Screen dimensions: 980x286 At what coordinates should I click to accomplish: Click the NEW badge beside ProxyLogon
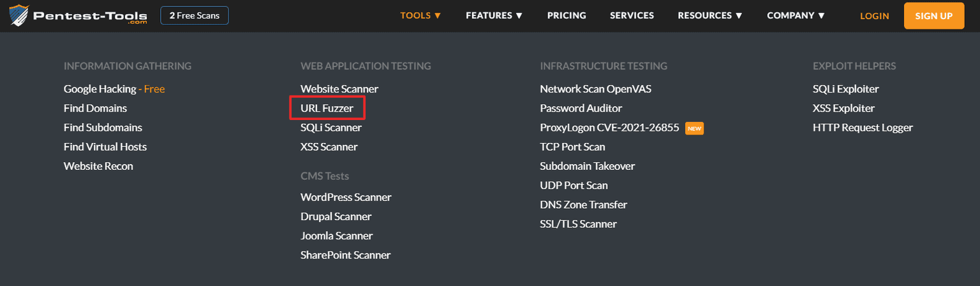pyautogui.click(x=694, y=128)
